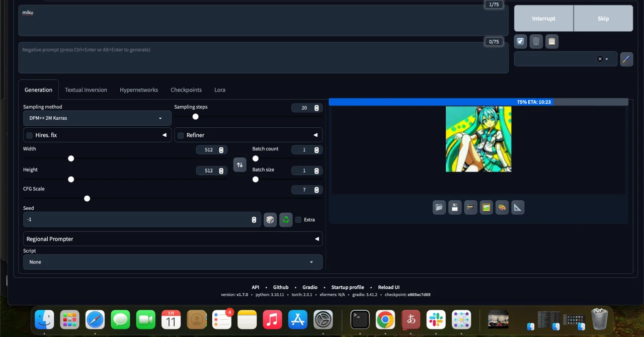Send image to inpaint palette icon

click(x=502, y=207)
